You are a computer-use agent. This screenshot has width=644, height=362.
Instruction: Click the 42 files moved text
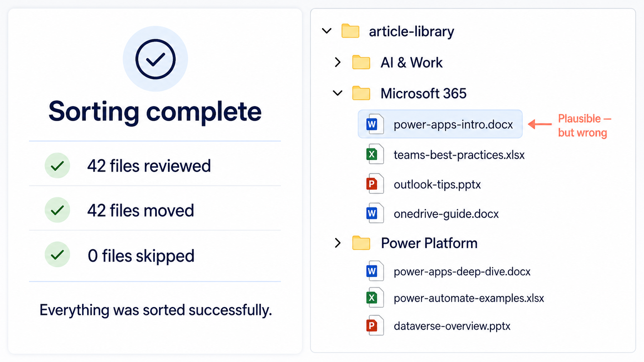coord(141,210)
